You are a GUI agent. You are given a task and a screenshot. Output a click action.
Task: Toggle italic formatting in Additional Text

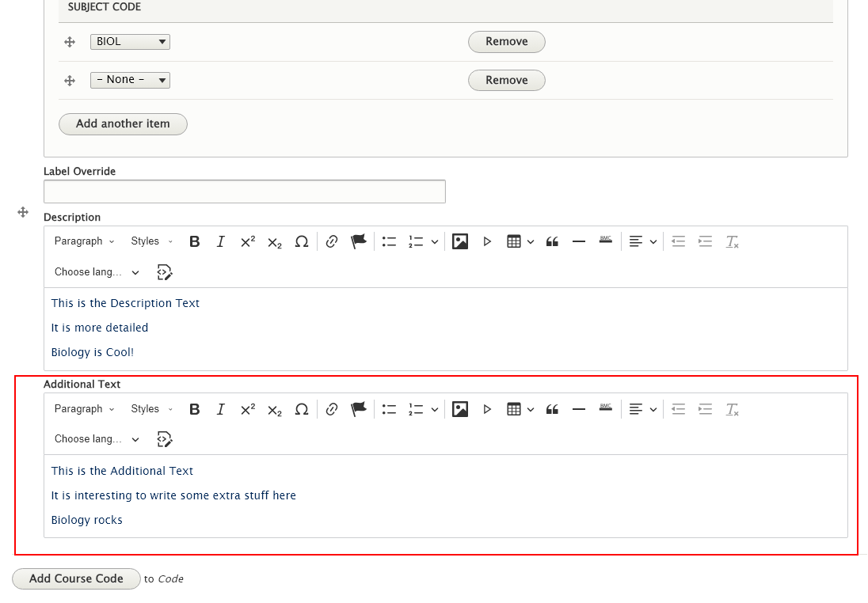[x=220, y=409]
